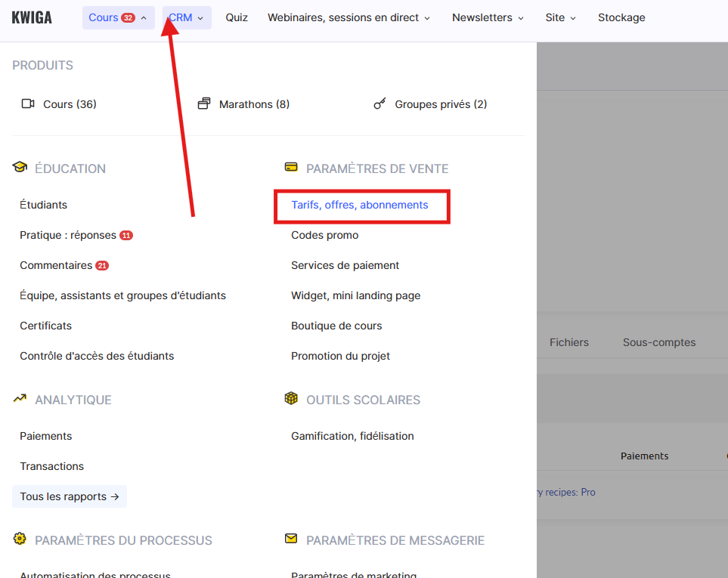Click the Groupes privés key icon
728x578 pixels.
[x=379, y=104]
